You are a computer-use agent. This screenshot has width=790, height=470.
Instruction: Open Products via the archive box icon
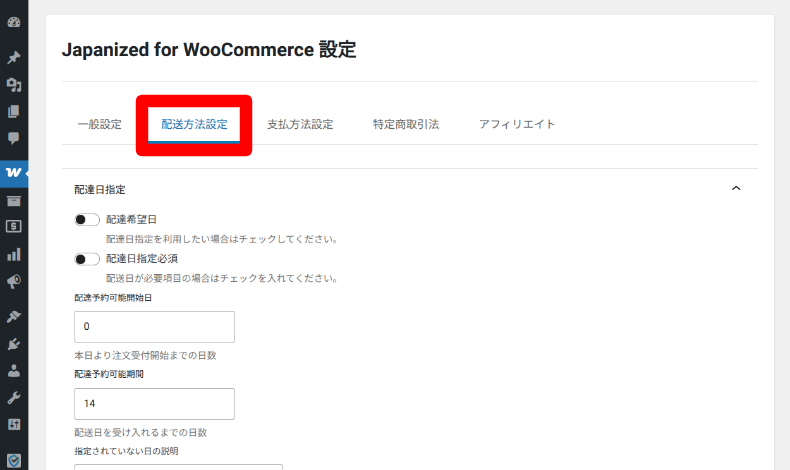[x=14, y=201]
